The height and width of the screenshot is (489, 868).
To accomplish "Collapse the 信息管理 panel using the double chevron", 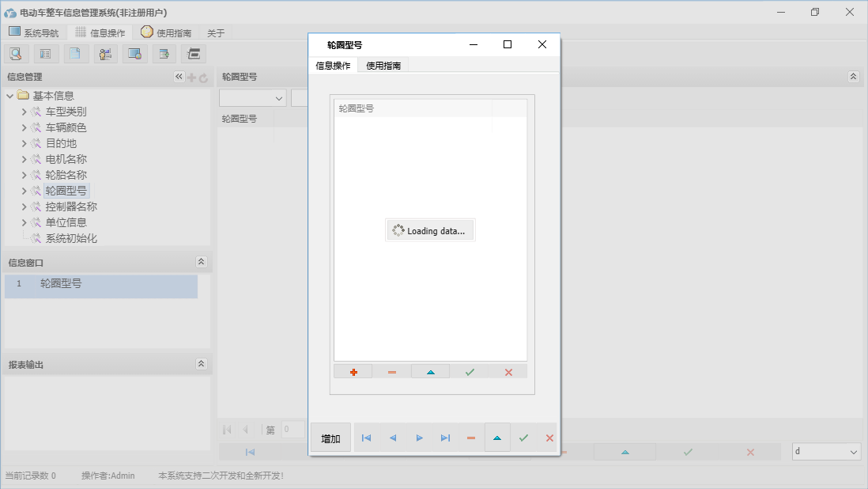I will pyautogui.click(x=178, y=77).
